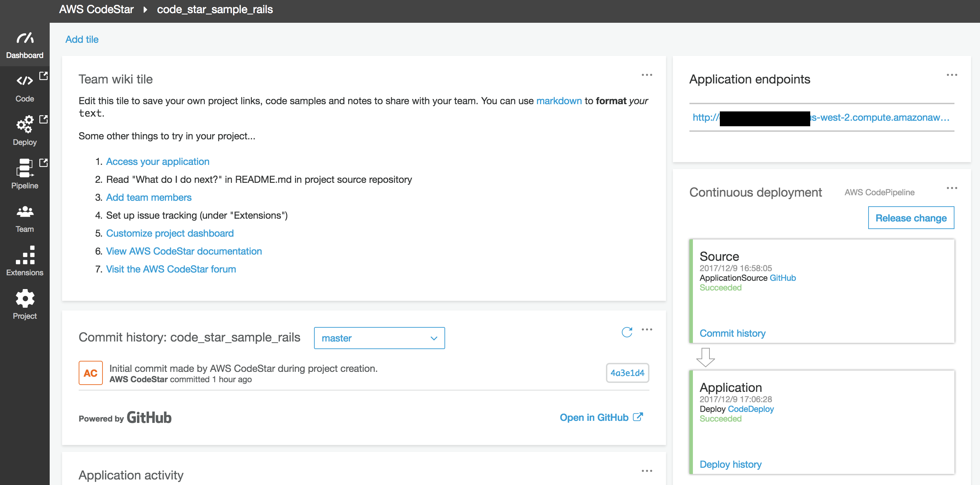The height and width of the screenshot is (485, 980).
Task: Open the master branch selector
Action: click(x=379, y=338)
